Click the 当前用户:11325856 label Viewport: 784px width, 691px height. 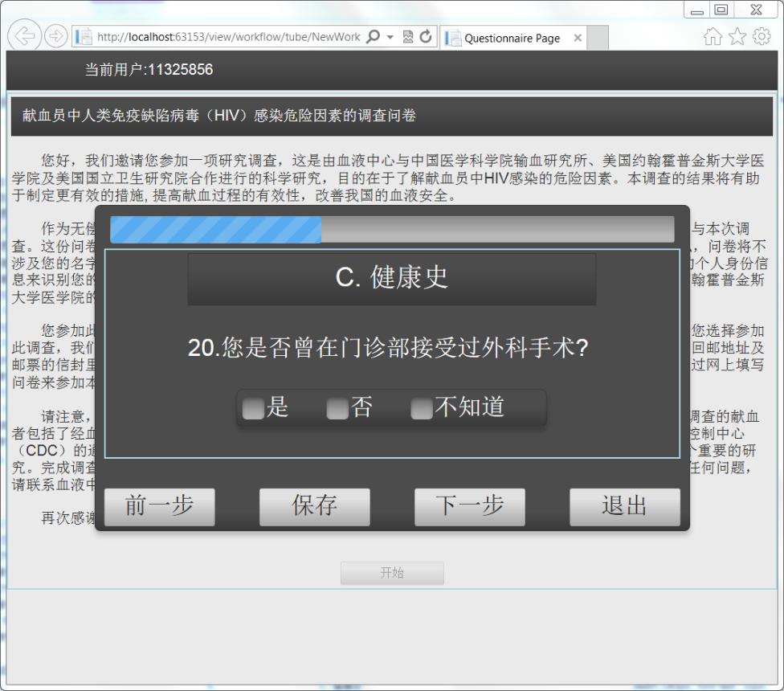(149, 69)
